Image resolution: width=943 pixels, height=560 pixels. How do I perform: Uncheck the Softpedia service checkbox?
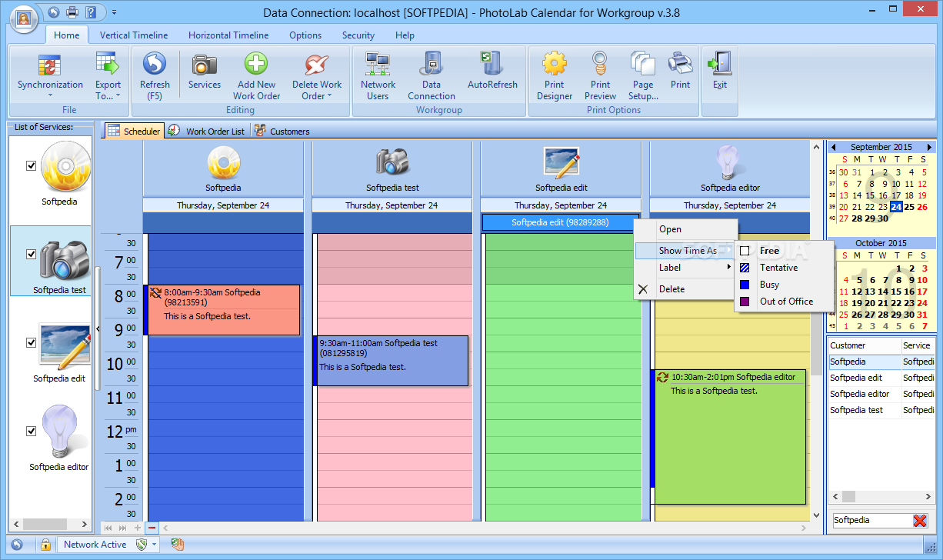[32, 165]
